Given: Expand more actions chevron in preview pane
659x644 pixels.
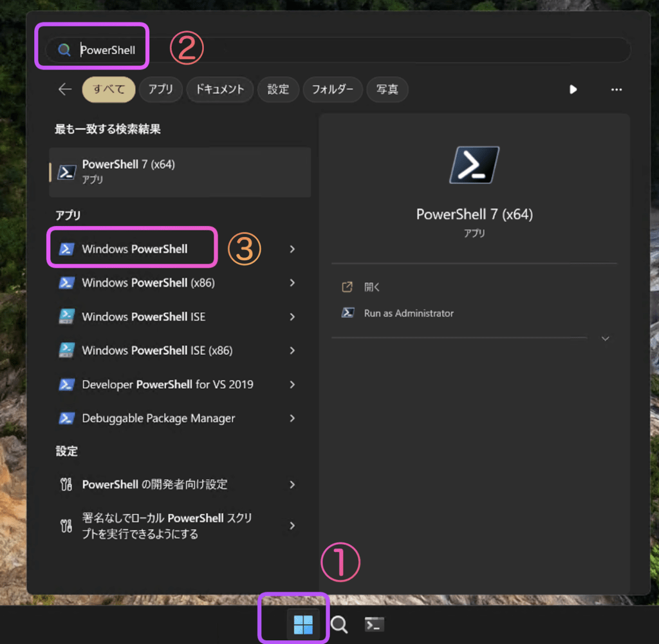Looking at the screenshot, I should pos(605,339).
